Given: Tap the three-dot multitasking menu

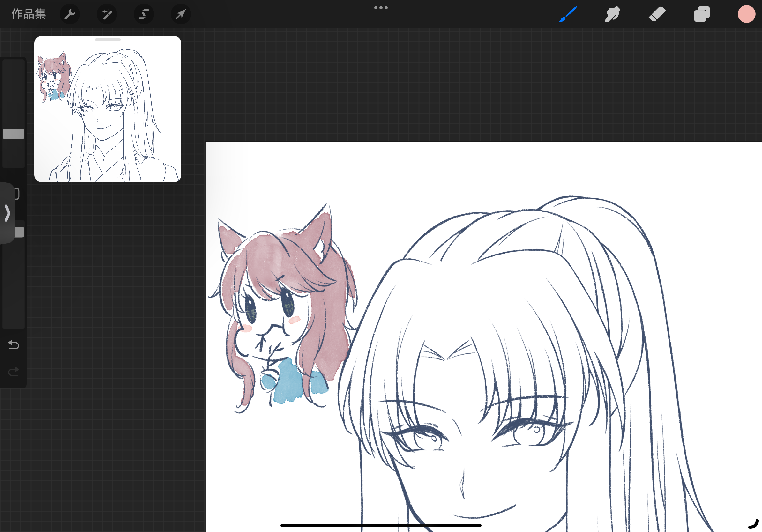Looking at the screenshot, I should pos(381,8).
